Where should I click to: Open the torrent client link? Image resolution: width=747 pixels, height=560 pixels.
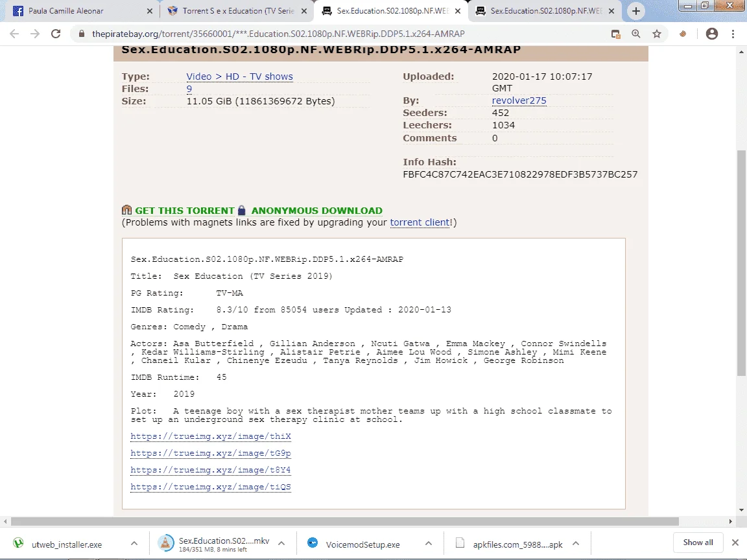(420, 222)
